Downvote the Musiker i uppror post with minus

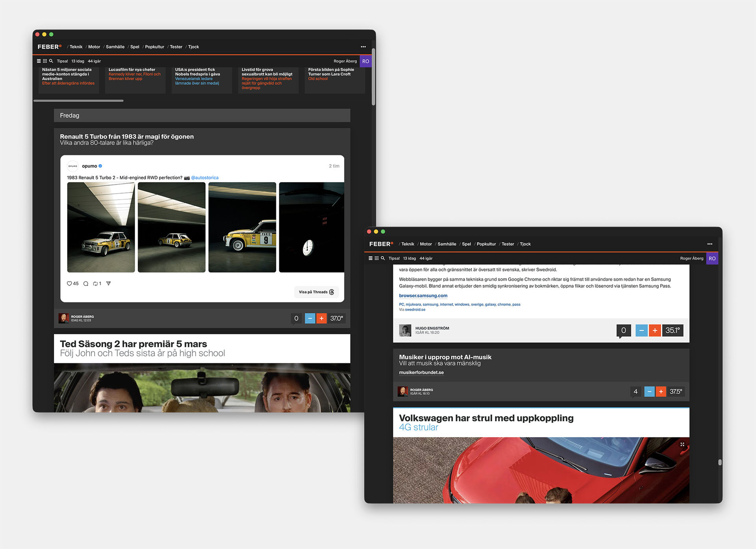(x=649, y=391)
